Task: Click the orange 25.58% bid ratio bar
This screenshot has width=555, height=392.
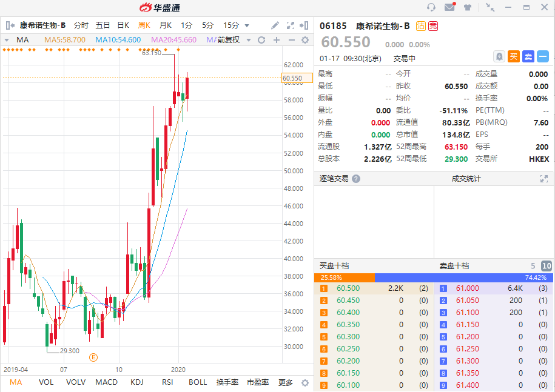Action: pos(345,278)
